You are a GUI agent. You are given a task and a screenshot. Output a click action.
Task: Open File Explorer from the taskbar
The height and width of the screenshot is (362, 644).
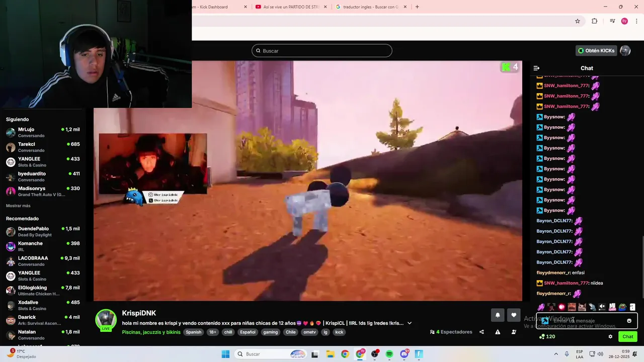click(x=330, y=354)
